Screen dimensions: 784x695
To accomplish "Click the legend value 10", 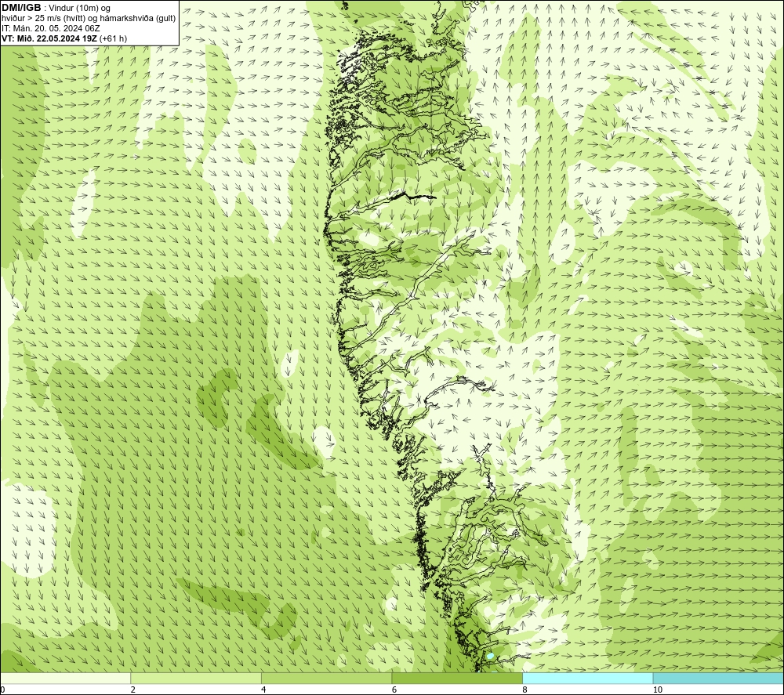I will (x=658, y=690).
